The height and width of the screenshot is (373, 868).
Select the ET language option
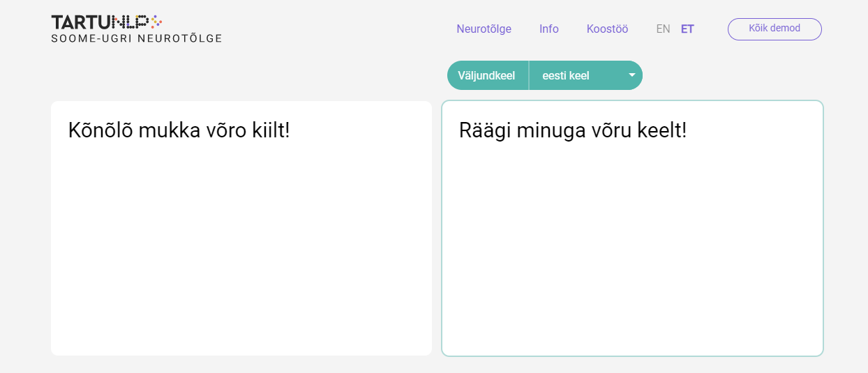(687, 29)
